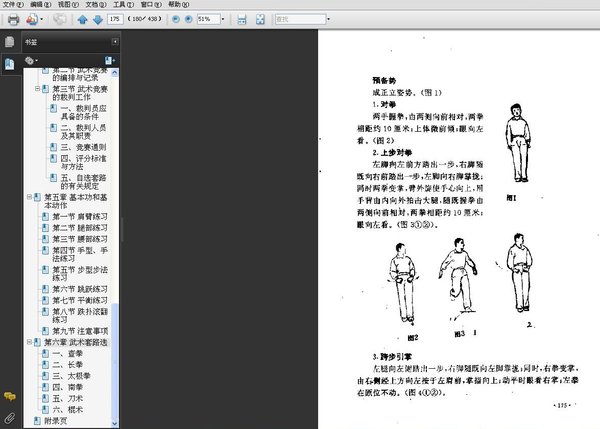
Task: Jump to bookmark 附录页
Action: click(x=55, y=421)
